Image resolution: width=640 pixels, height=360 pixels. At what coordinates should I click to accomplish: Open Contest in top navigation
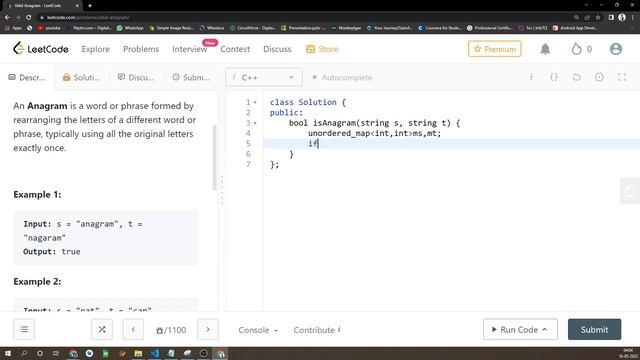point(235,49)
